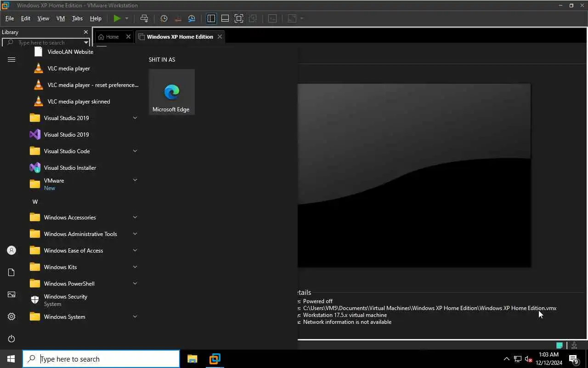The width and height of the screenshot is (588, 368).
Task: Open the Microsoft Edge tile
Action: [172, 92]
